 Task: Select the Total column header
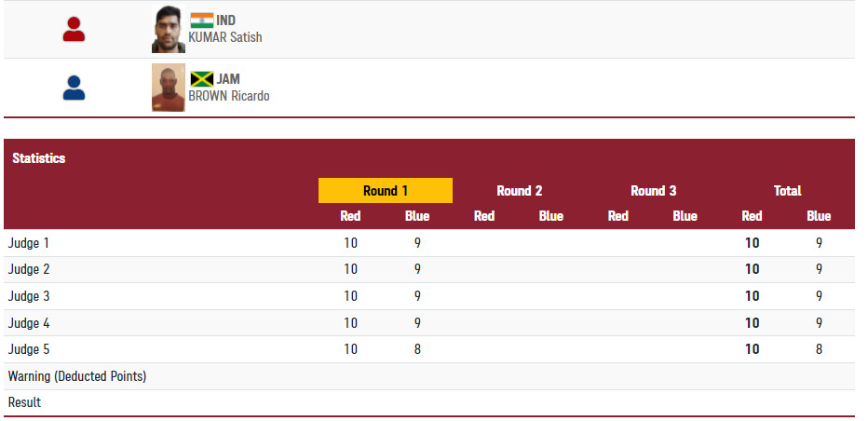click(x=787, y=191)
